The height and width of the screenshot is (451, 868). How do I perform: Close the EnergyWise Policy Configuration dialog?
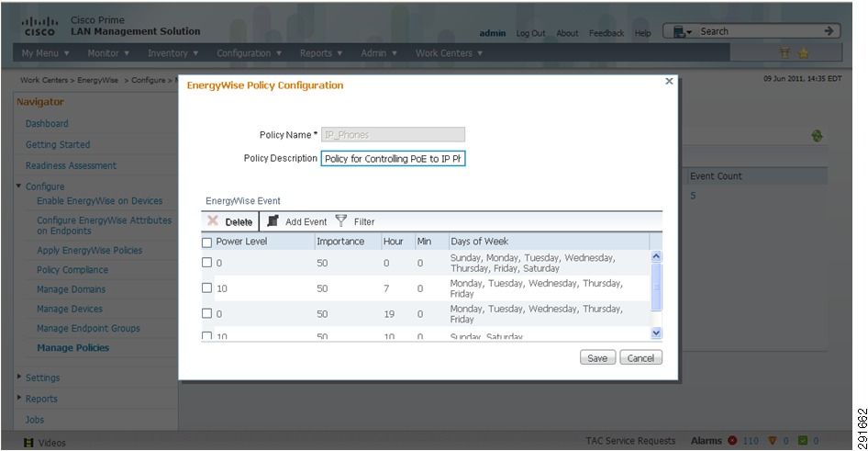669,82
